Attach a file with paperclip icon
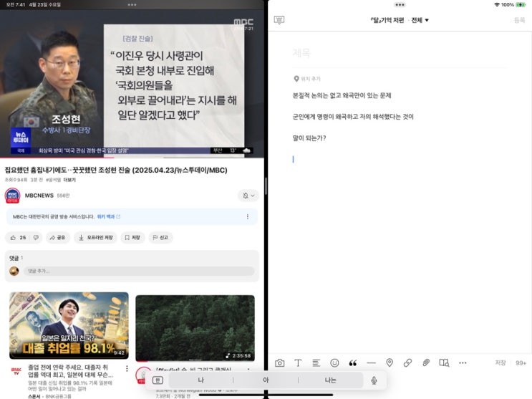The image size is (532, 399). click(426, 363)
